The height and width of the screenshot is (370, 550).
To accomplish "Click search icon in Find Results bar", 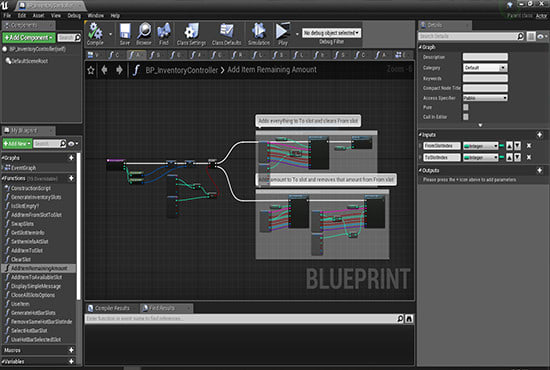I will [400, 318].
